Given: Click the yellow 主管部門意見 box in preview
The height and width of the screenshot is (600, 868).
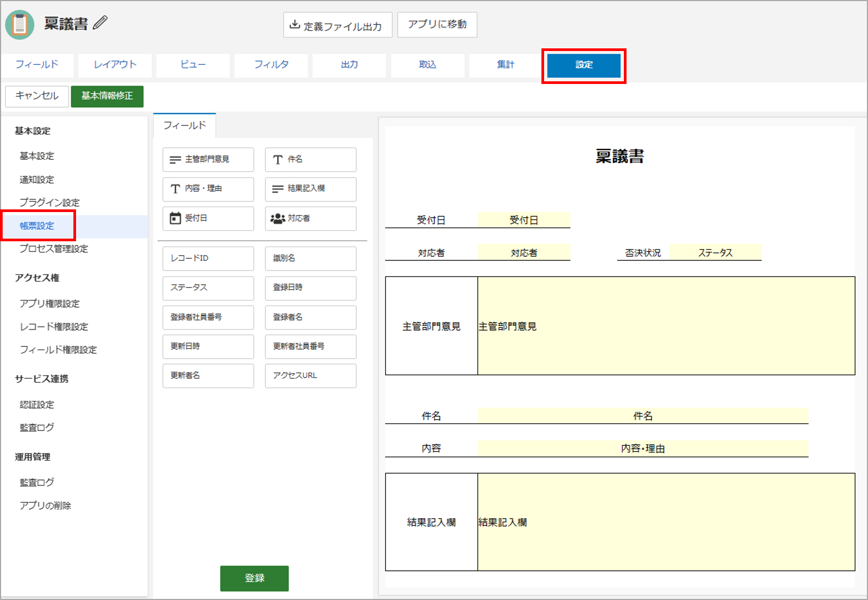Looking at the screenshot, I should point(666,326).
